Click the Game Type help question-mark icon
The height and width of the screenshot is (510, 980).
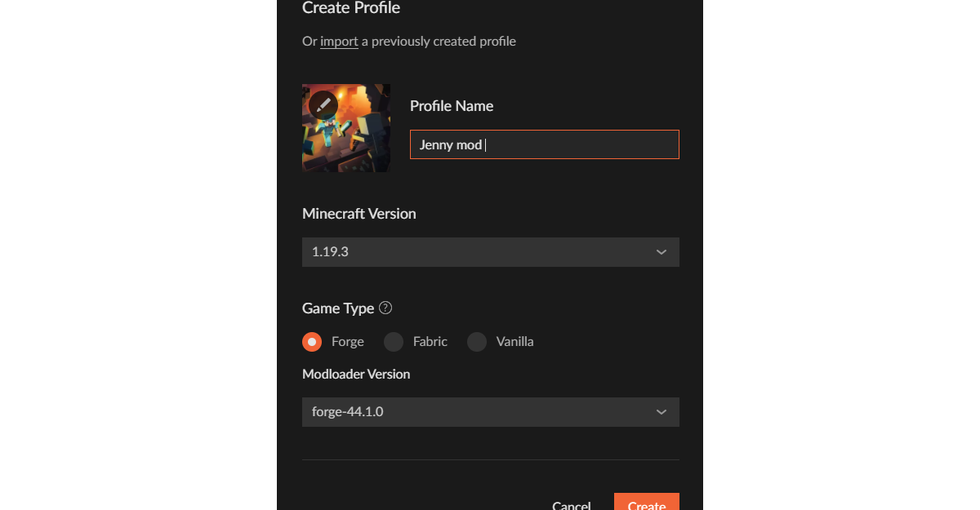386,308
